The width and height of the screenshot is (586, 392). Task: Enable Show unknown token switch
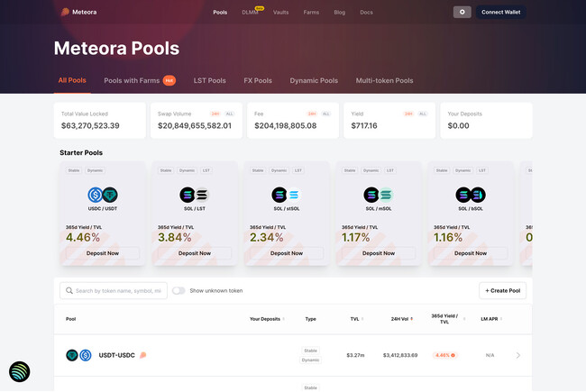tap(179, 290)
